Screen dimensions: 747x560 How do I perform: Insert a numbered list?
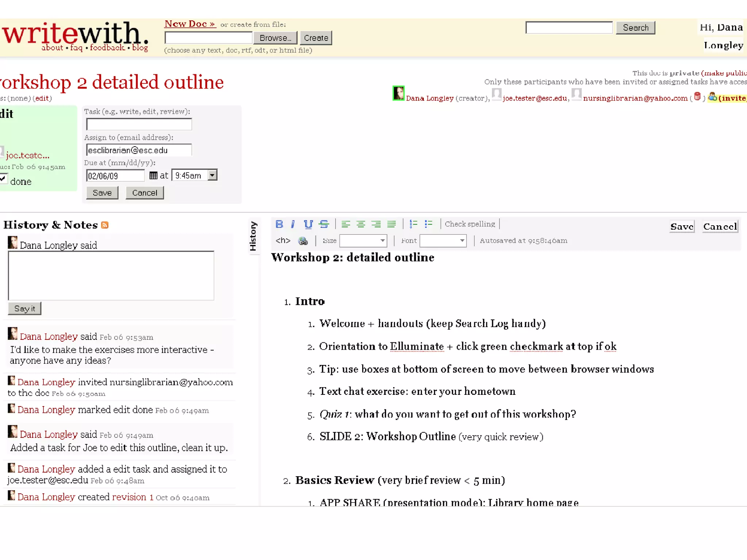pyautogui.click(x=413, y=224)
